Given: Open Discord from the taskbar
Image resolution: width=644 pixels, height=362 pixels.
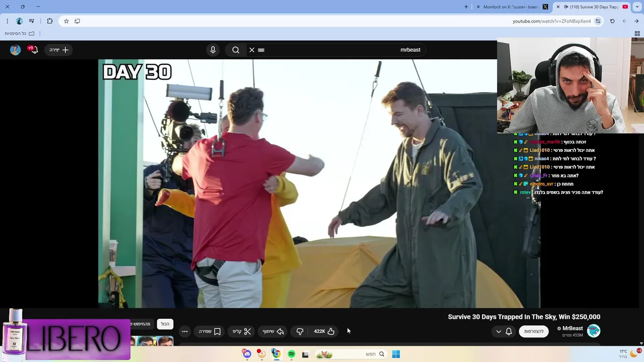Looking at the screenshot, I should point(247,354).
